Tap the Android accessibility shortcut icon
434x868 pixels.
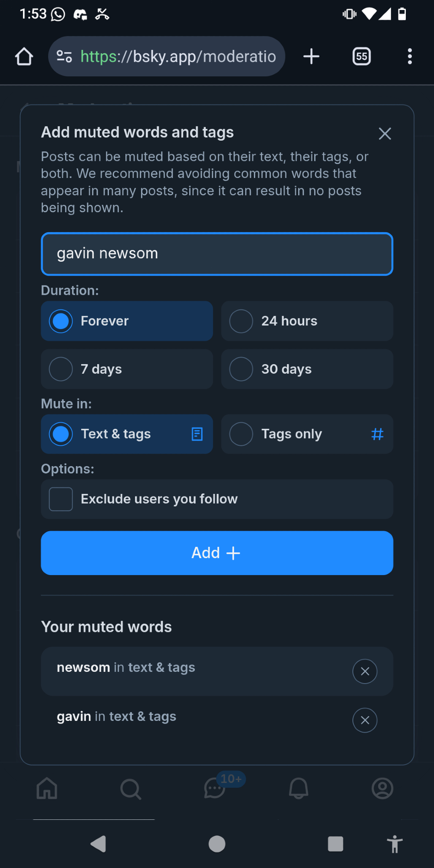coord(395,844)
